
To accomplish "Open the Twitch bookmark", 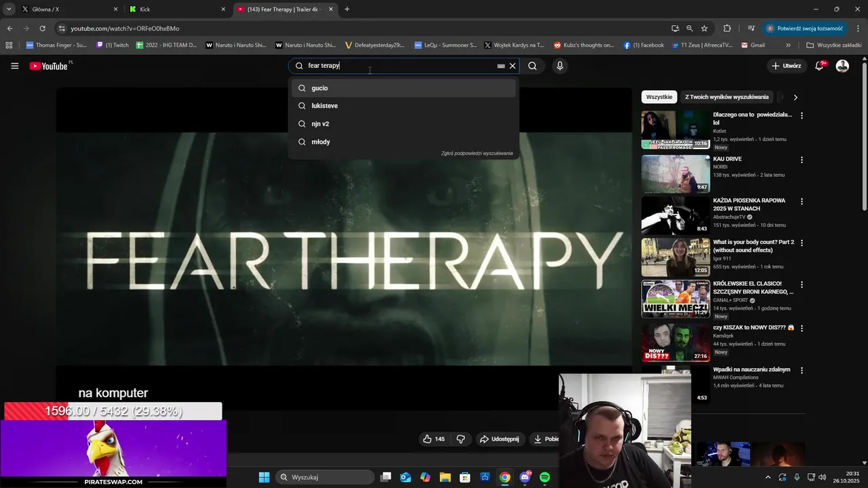I will [x=113, y=45].
